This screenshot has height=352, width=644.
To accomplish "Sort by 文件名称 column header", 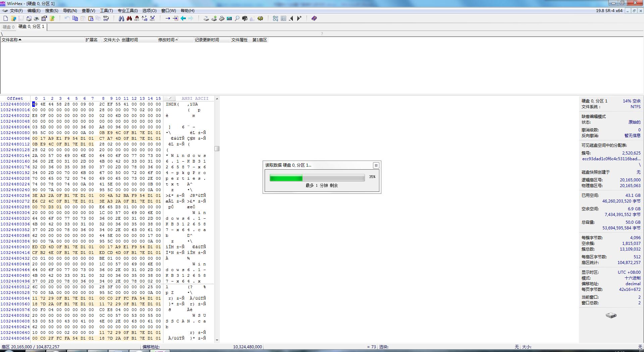I will pyautogui.click(x=42, y=40).
